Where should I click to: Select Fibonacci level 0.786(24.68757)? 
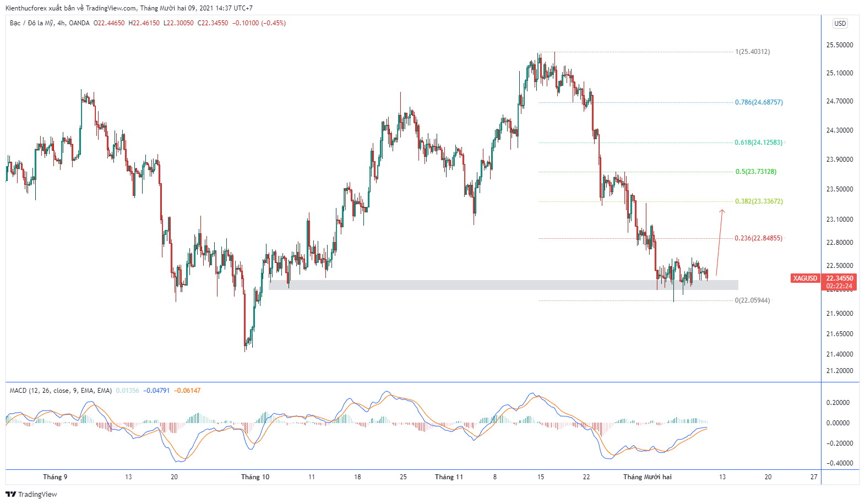(759, 102)
